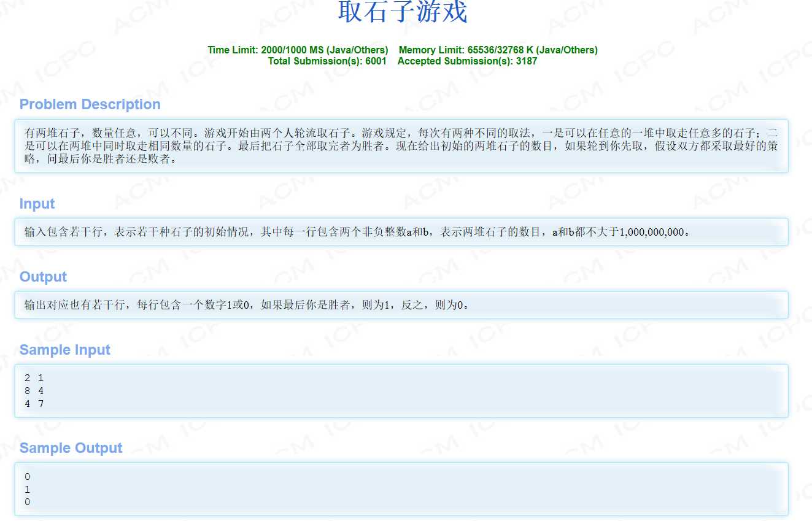The width and height of the screenshot is (812, 521).
Task: Select the Problem Description heading
Action: (90, 104)
